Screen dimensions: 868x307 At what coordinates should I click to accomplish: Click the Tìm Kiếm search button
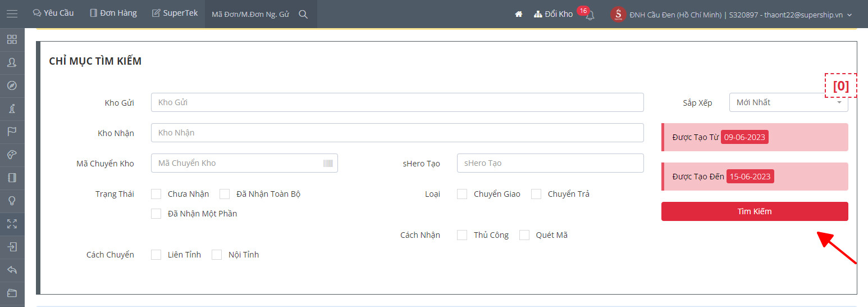(755, 211)
